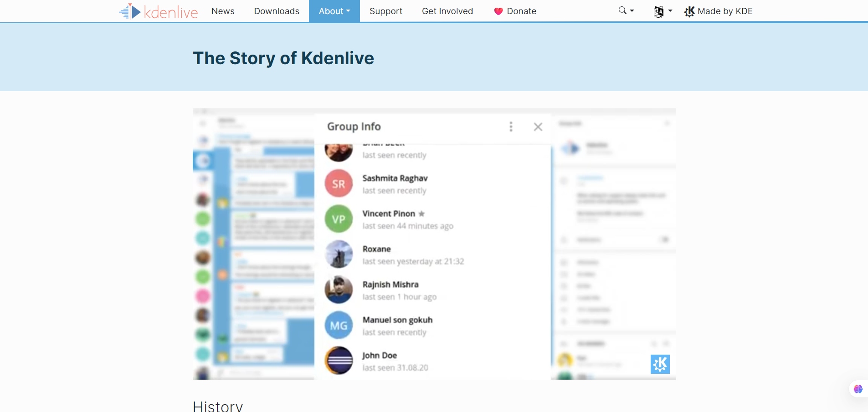
Task: Open the dropdown arrow beside the language icon
Action: pos(670,12)
